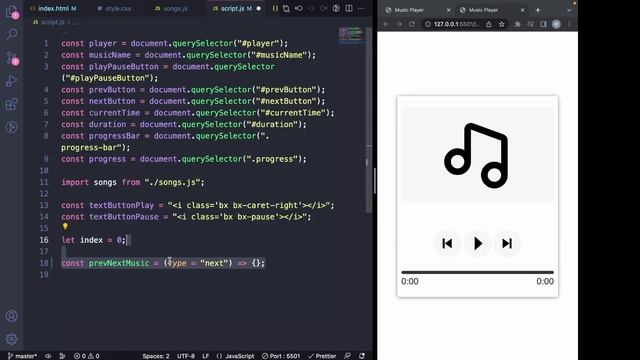This screenshot has height=360, width=640.
Task: Click Spaces: 2 indentation setting
Action: (x=156, y=356)
